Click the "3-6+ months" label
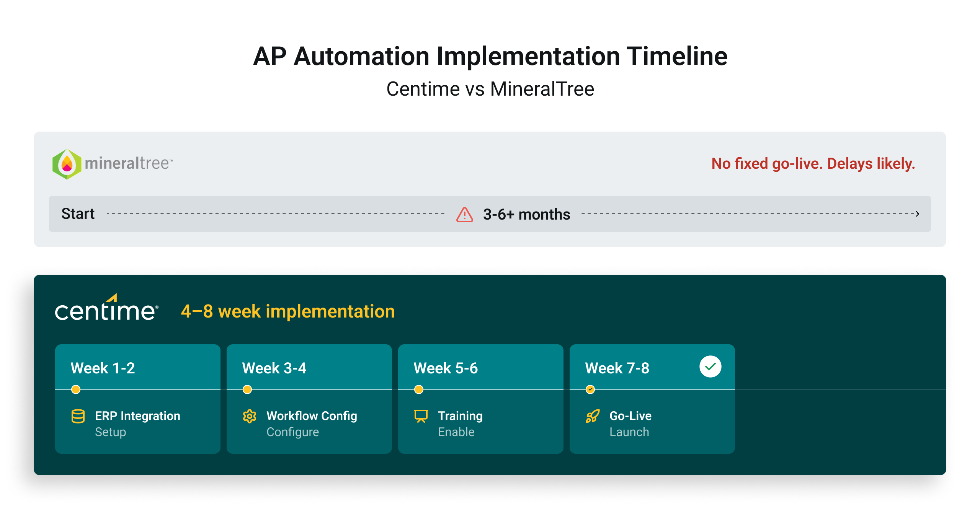The height and width of the screenshot is (518, 980). (526, 215)
